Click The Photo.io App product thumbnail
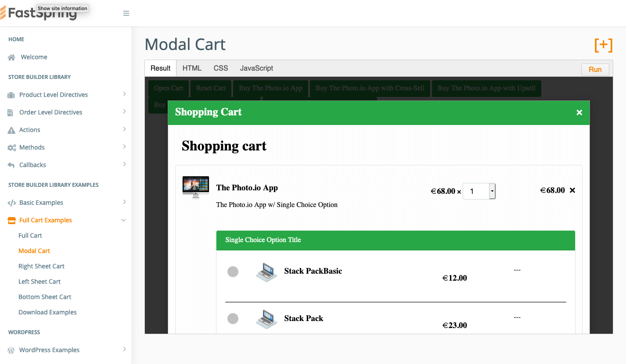The width and height of the screenshot is (626, 364). click(196, 188)
